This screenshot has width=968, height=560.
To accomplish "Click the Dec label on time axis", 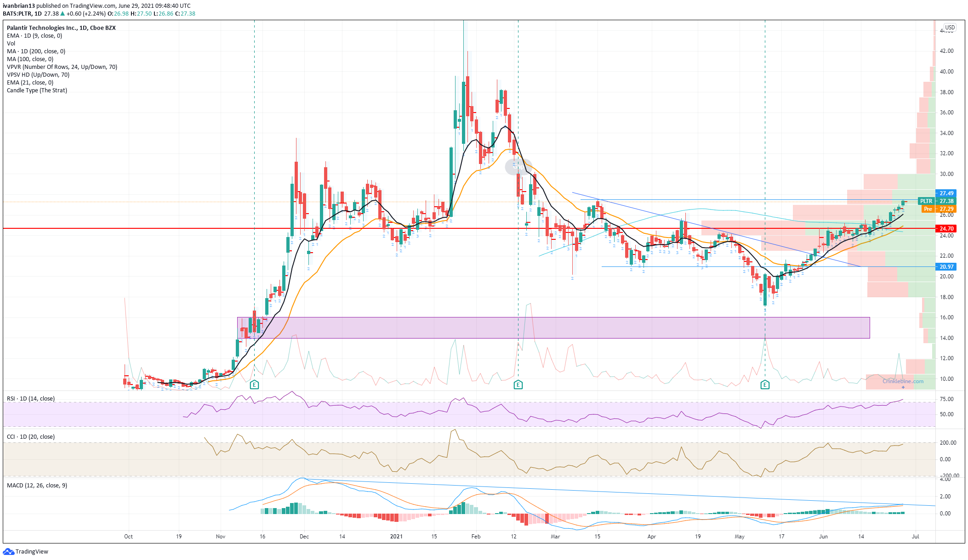I will [x=304, y=536].
